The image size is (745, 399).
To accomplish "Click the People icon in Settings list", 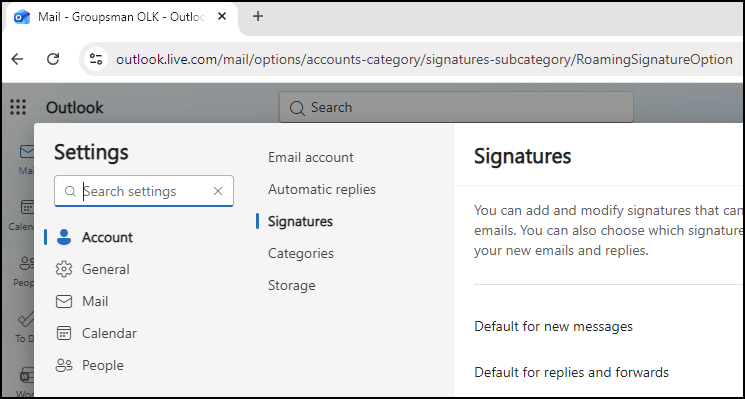I will (x=64, y=365).
